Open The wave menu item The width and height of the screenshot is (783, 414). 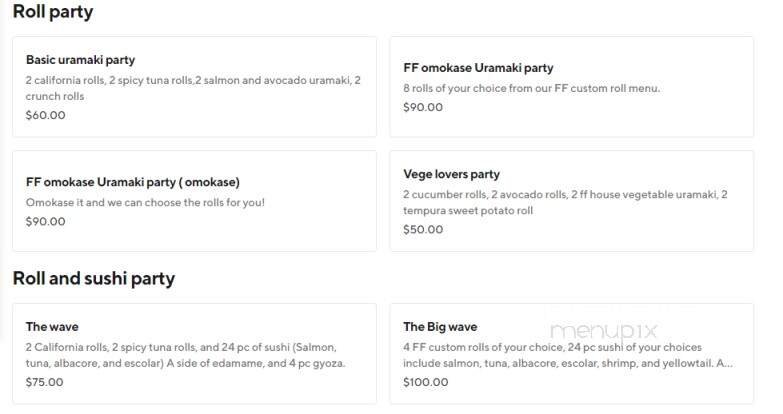coord(52,327)
